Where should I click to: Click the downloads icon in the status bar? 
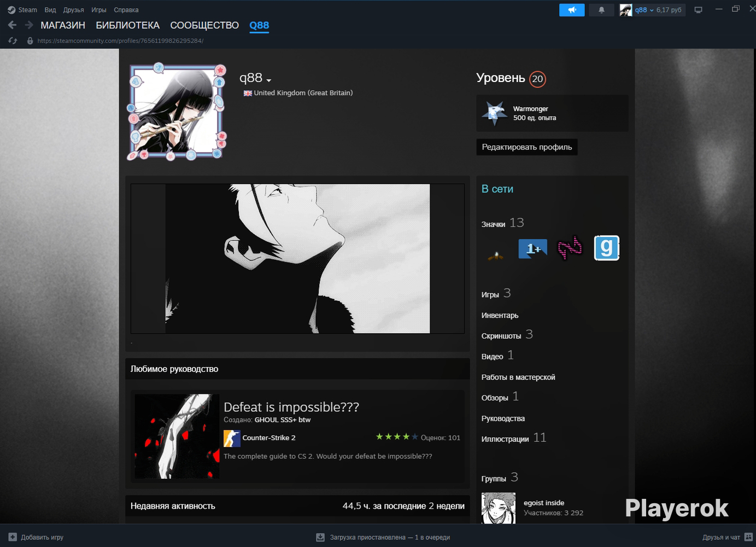point(320,537)
